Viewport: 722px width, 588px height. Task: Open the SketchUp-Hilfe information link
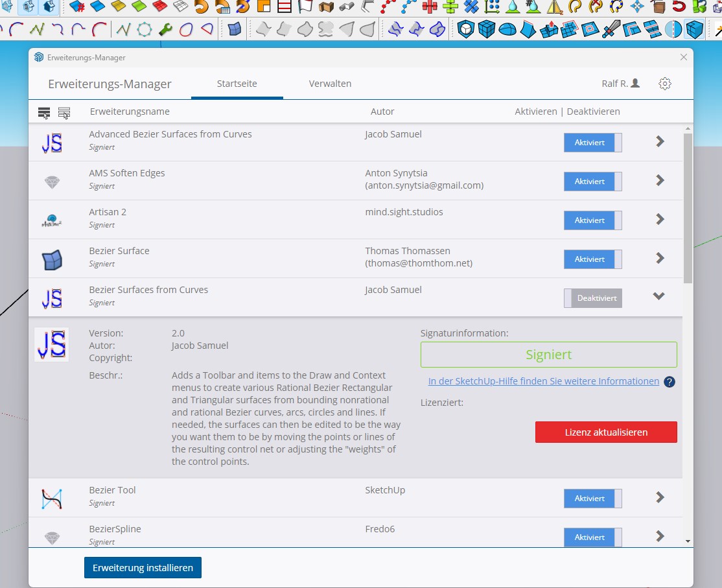tap(543, 381)
